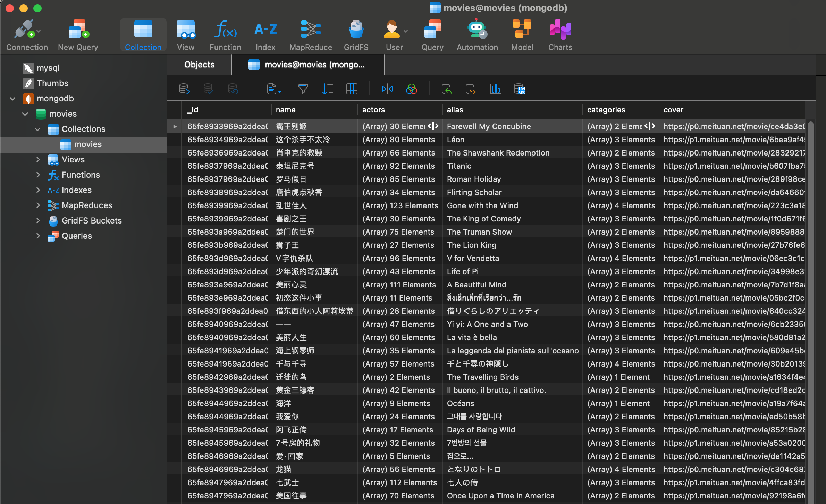Switch to the Objects tab
Image resolution: width=826 pixels, height=504 pixels.
click(x=199, y=65)
